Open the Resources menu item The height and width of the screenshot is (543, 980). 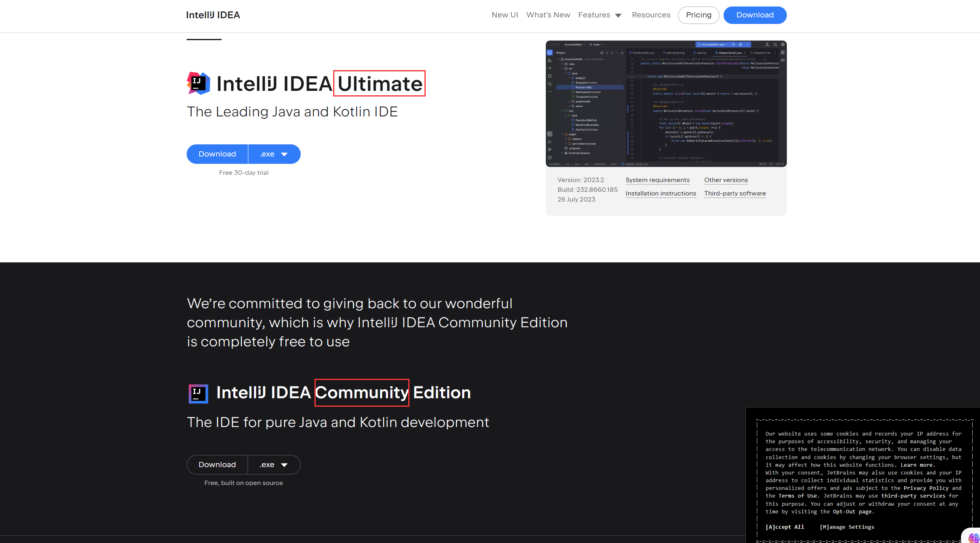point(651,15)
